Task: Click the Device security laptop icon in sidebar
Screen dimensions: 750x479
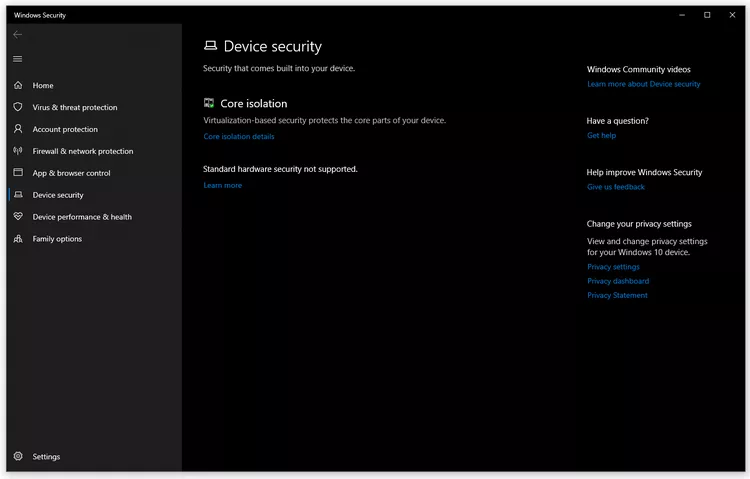Action: [18, 194]
